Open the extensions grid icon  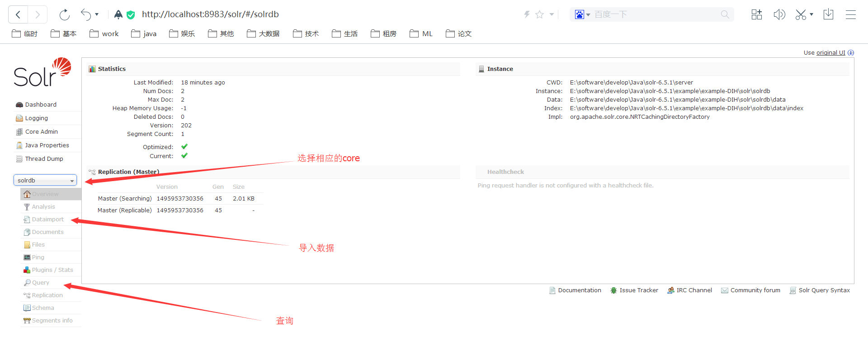pyautogui.click(x=757, y=14)
